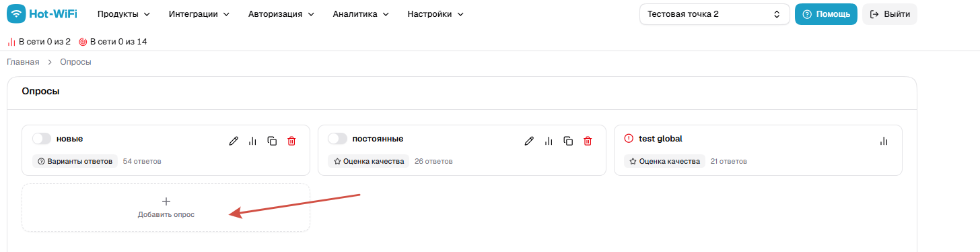Open statistics chart for "новые" survey
The image size is (980, 252).
click(253, 141)
